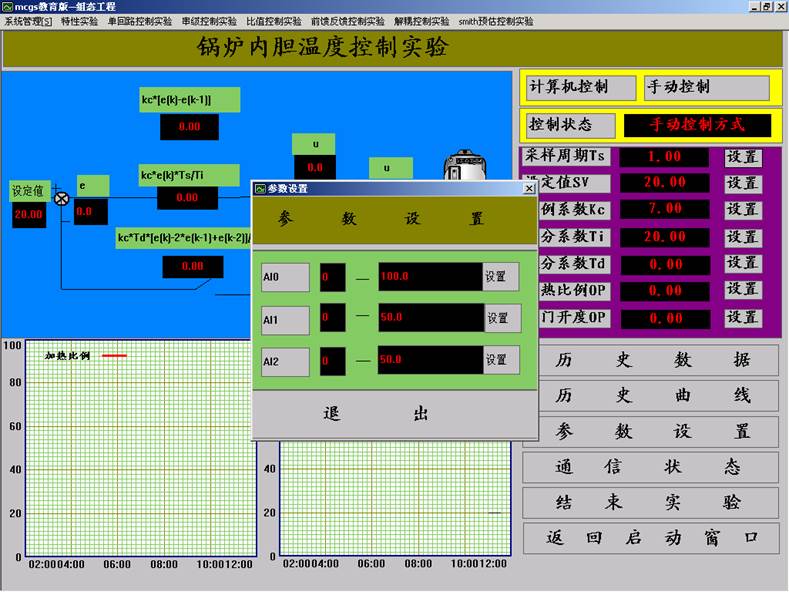Click the summing junction circle symbol

click(x=62, y=199)
